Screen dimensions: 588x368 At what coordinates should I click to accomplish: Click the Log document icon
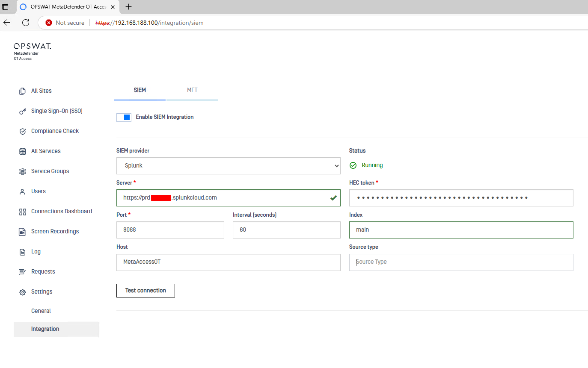pyautogui.click(x=23, y=252)
